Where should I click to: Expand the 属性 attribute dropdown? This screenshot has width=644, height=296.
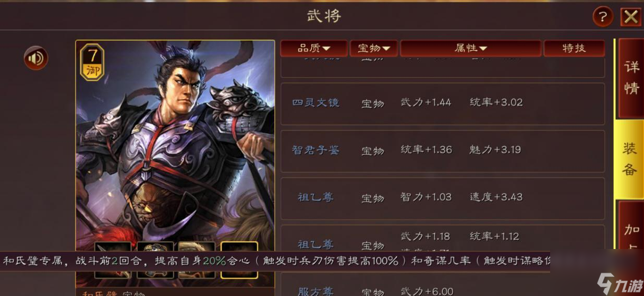(471, 48)
